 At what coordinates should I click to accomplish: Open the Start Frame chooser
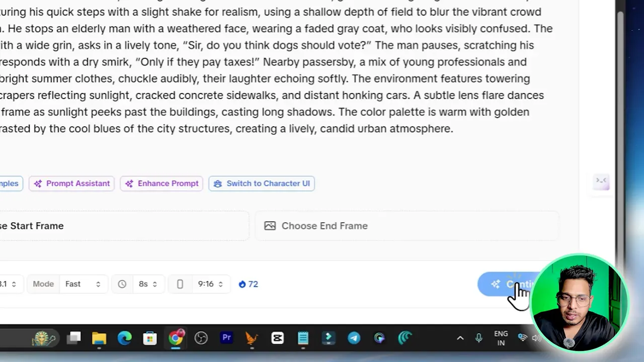click(121, 226)
